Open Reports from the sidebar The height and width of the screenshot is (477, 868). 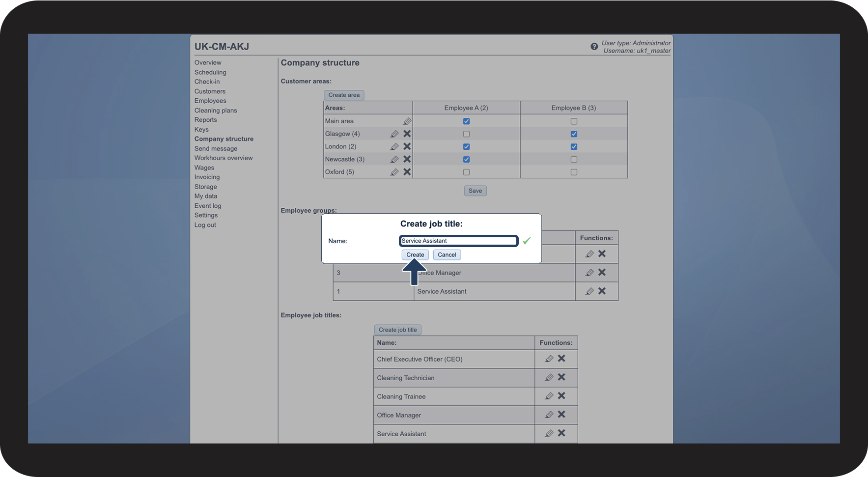point(205,120)
